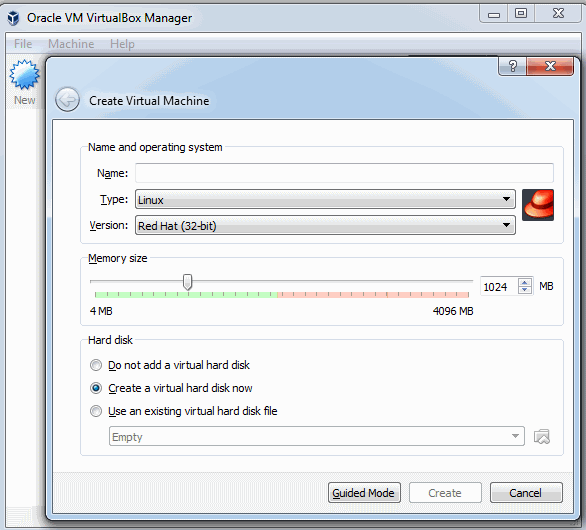Screen dimensions: 586x530
Task: Open the Machine menu
Action: point(71,44)
